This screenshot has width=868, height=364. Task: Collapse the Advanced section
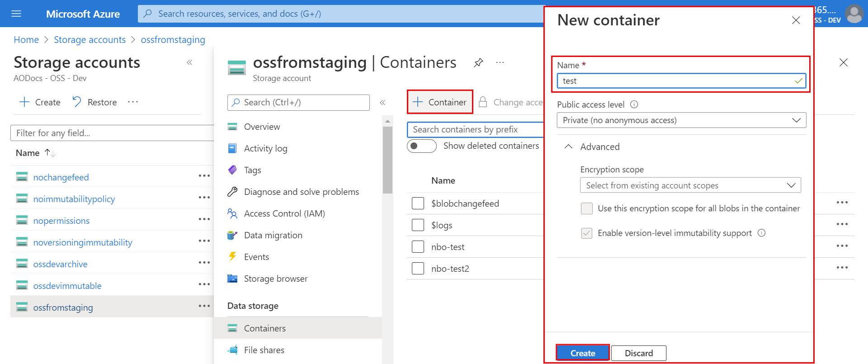pos(569,147)
